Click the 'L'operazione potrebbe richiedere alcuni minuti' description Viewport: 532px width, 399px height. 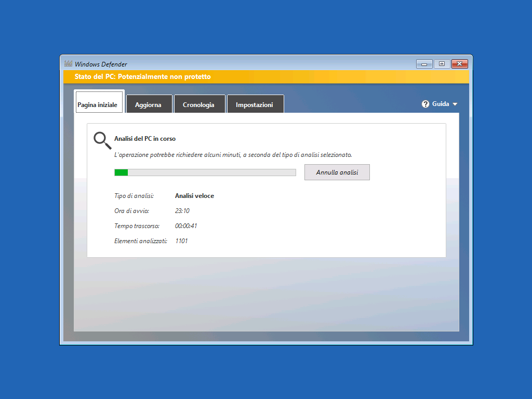click(x=233, y=155)
